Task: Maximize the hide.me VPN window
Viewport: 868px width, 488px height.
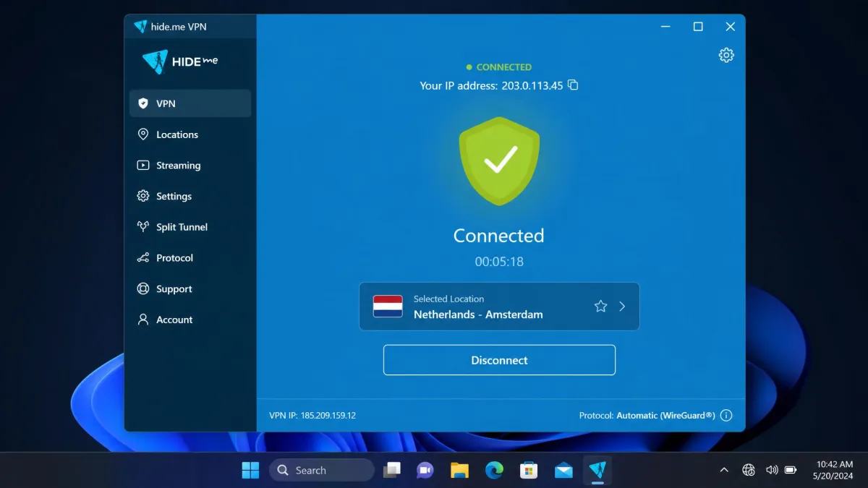Action: pyautogui.click(x=698, y=27)
